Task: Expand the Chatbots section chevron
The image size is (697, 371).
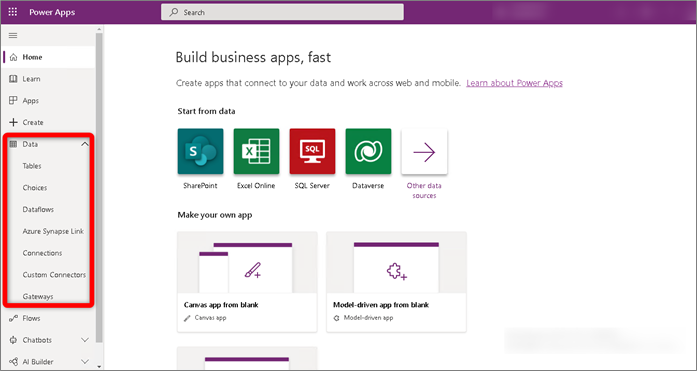Action: click(x=84, y=340)
